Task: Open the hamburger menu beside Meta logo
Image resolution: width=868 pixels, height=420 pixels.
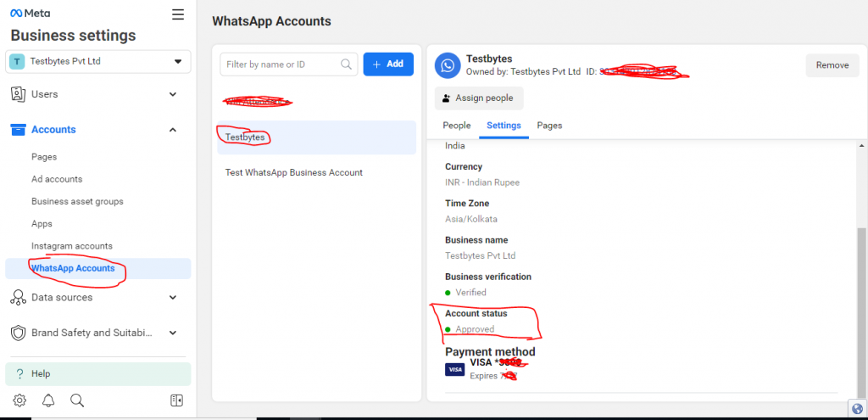Action: 178,14
